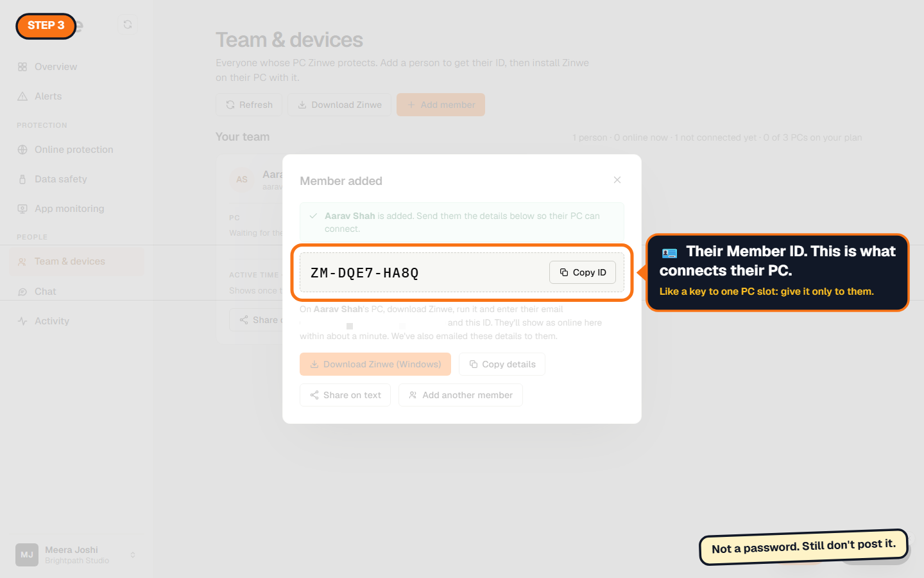Click the download icon on Download Zinwe (Windows)
This screenshot has width=924, height=578.
pos(314,364)
